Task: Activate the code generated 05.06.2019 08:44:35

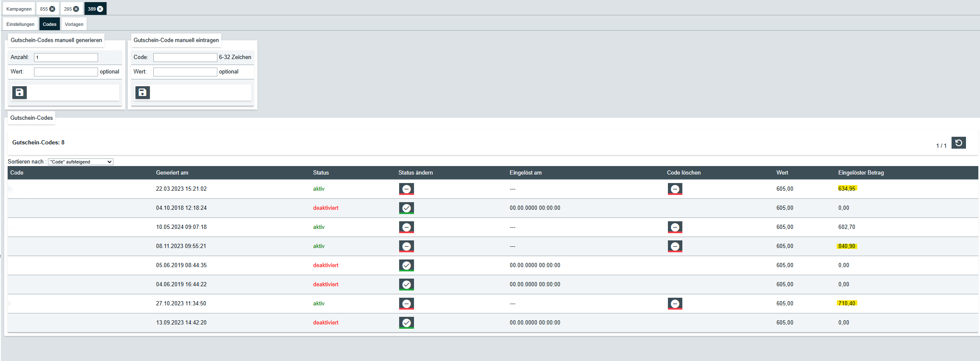Action: (406, 265)
